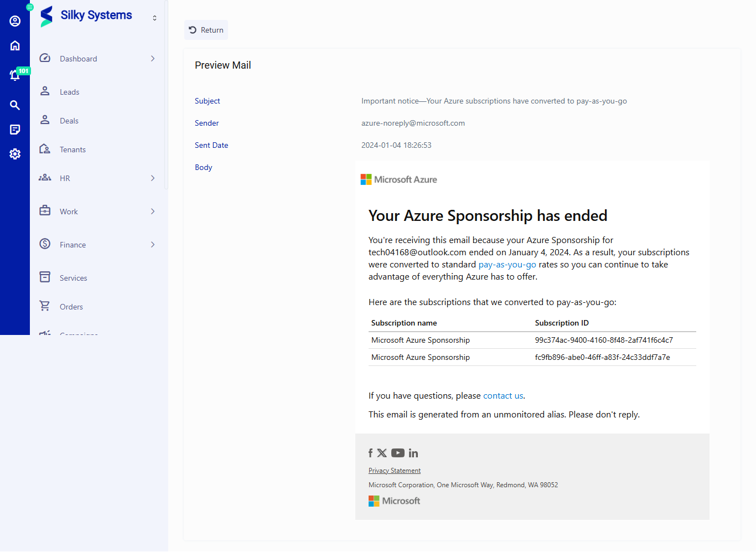This screenshot has height=552, width=756.
Task: Expand the Finance menu chevron
Action: [x=153, y=245]
